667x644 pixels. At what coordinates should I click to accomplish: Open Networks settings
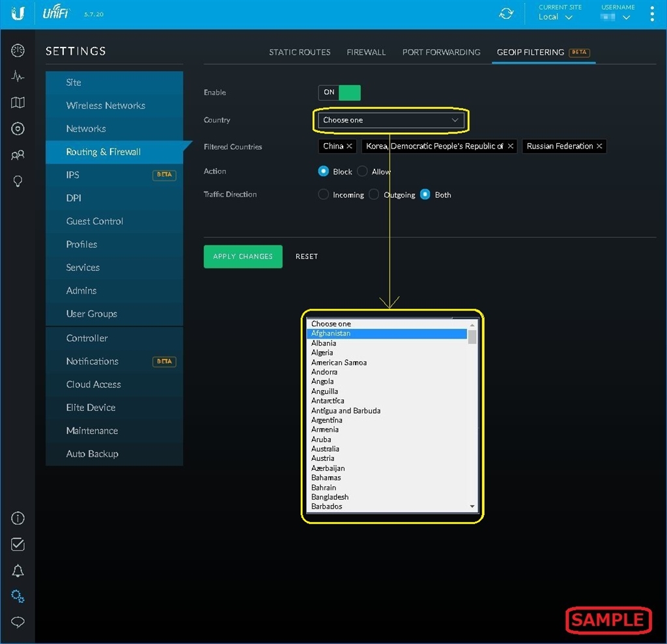click(x=114, y=128)
